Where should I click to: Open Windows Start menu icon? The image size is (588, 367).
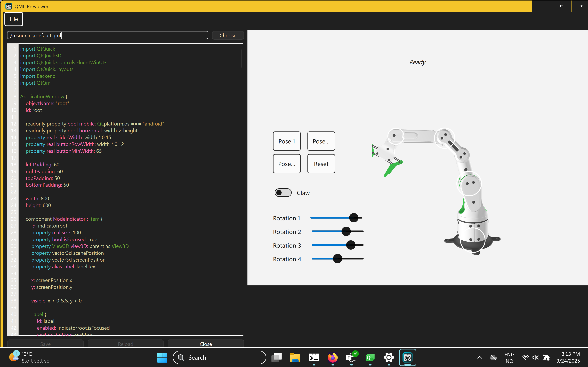point(162,357)
